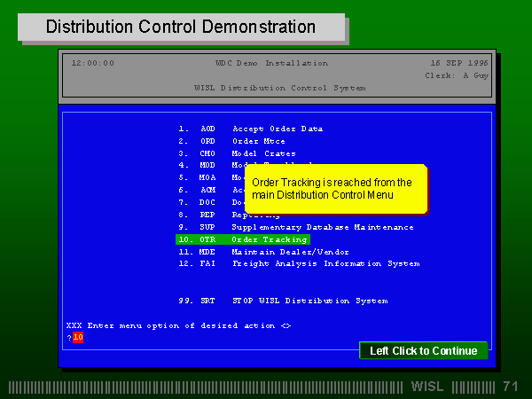
Task: Choose option 3 Model Crates
Action: click(237, 153)
